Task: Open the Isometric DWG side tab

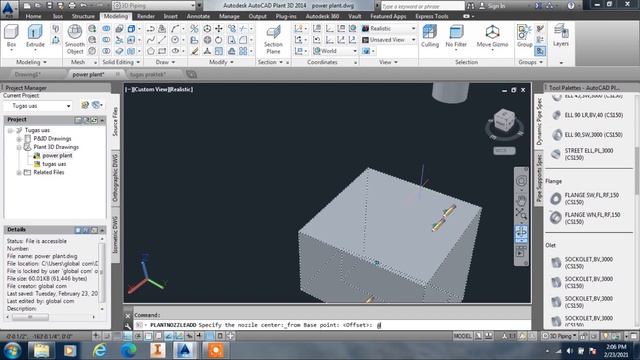Action: 115,235
